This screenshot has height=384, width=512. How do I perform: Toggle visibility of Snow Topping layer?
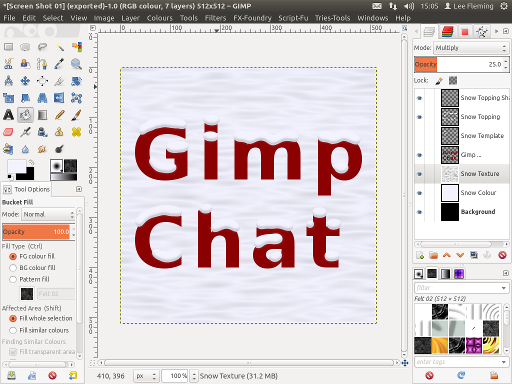420,117
